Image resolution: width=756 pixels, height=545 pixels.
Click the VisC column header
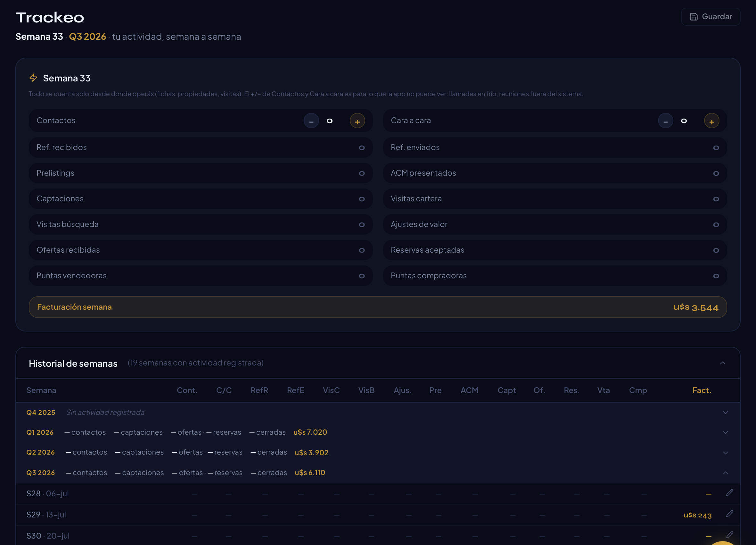(331, 390)
